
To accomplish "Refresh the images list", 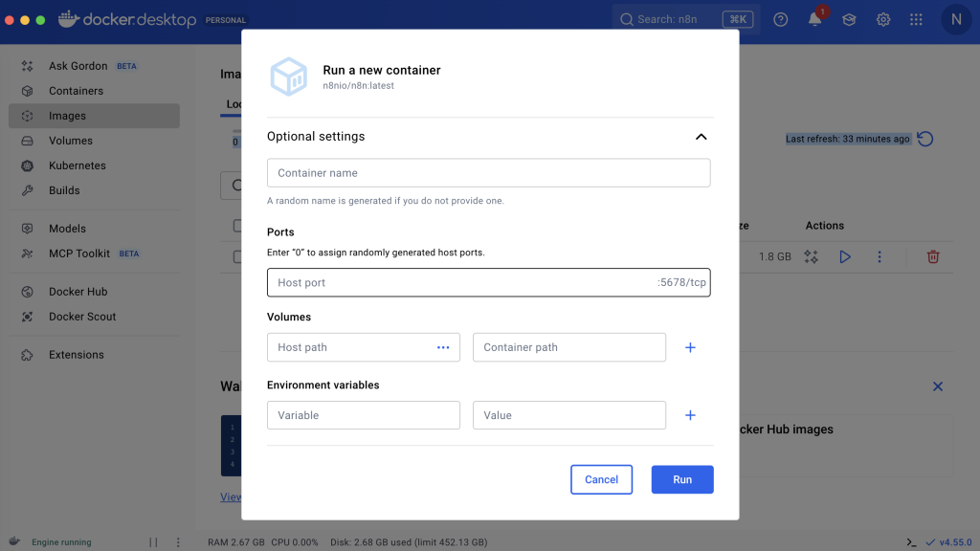I will coord(924,139).
